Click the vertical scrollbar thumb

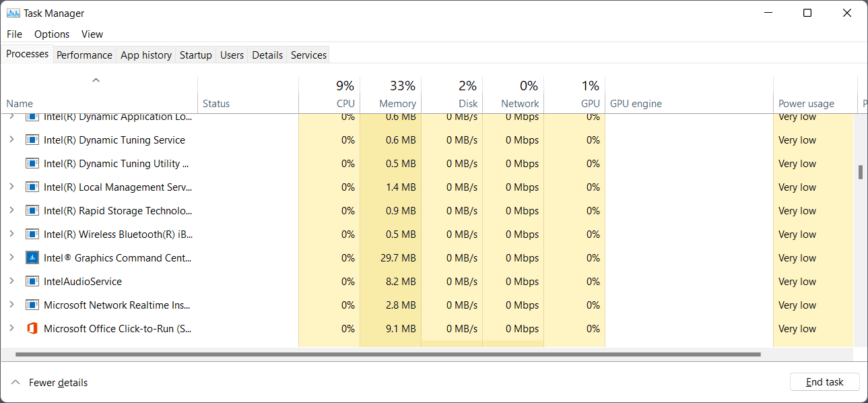click(x=861, y=172)
